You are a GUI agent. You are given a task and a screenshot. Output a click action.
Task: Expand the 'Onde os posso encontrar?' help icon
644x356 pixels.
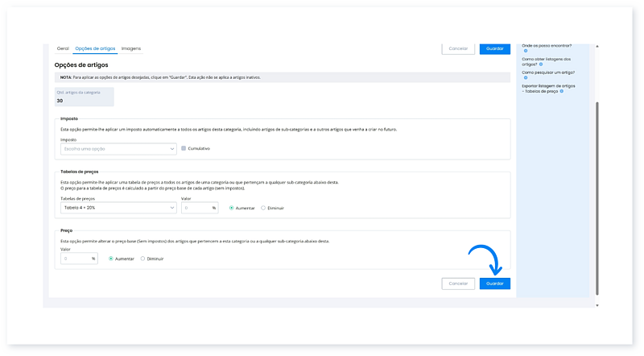[x=526, y=51]
